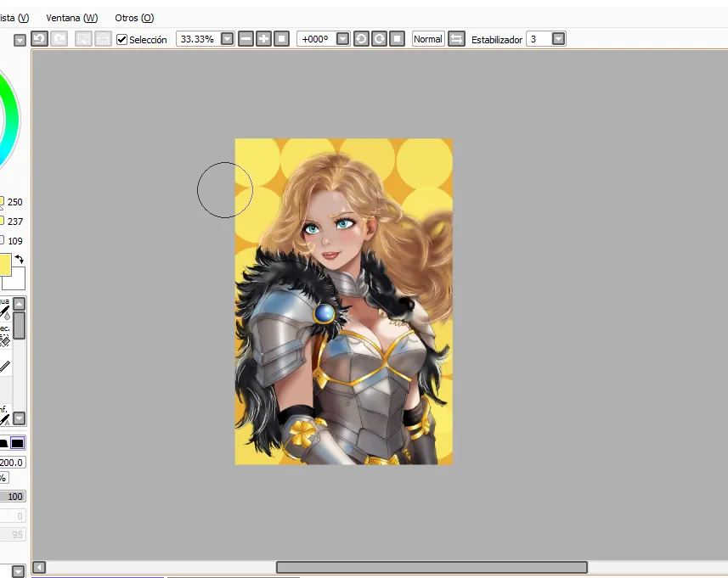This screenshot has height=578, width=728.
Task: Click the 250 color channel value
Action: (x=14, y=202)
